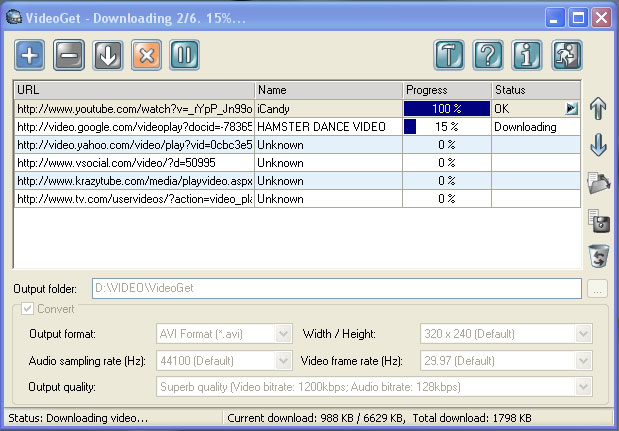Play iCandy video via the status play button

572,108
